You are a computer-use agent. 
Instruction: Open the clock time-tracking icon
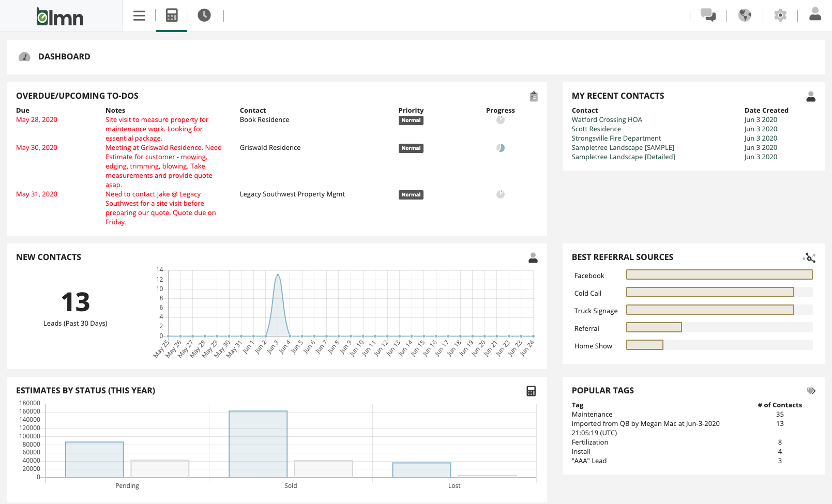[x=204, y=16]
